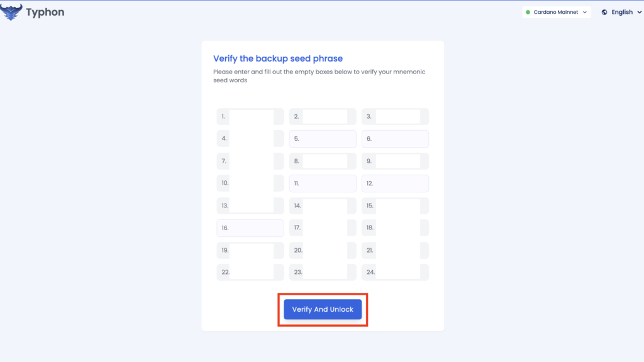This screenshot has height=362, width=644.
Task: Click the globe language icon
Action: point(604,13)
